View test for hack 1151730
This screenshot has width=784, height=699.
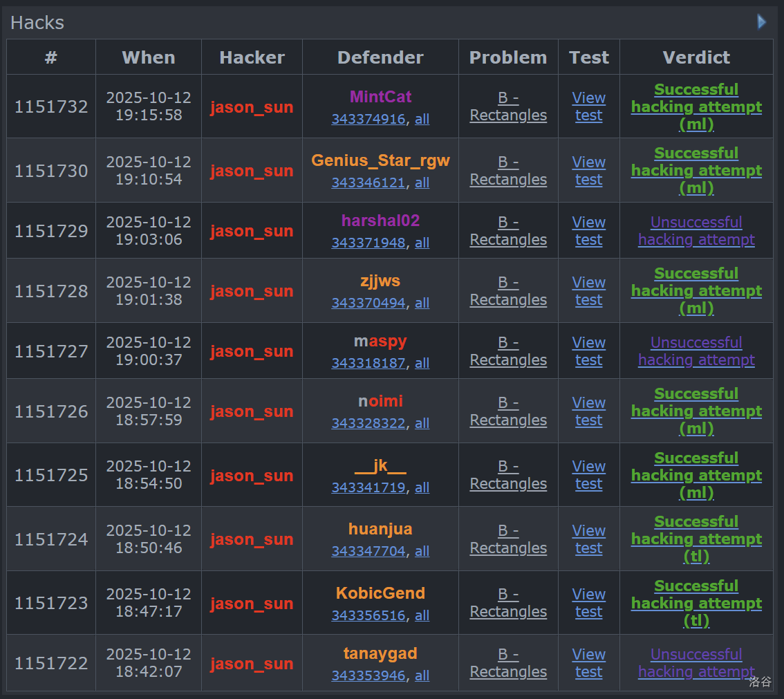(588, 171)
